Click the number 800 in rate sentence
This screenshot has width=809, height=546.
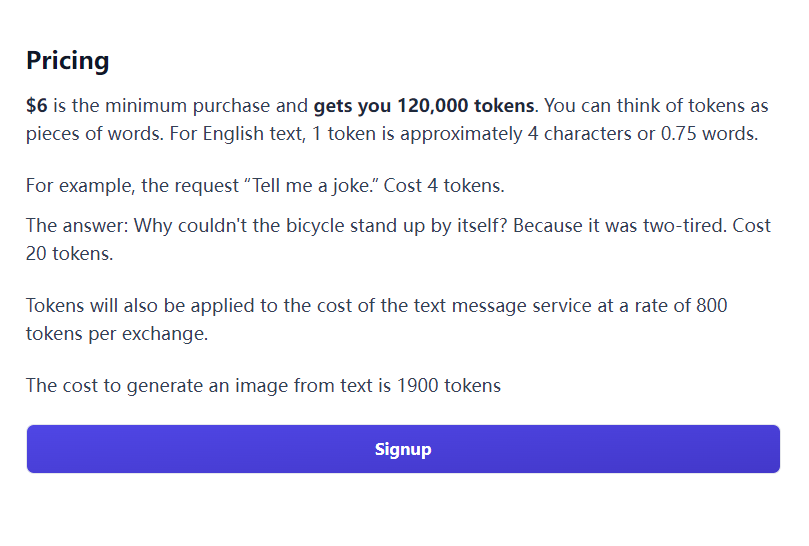click(711, 306)
